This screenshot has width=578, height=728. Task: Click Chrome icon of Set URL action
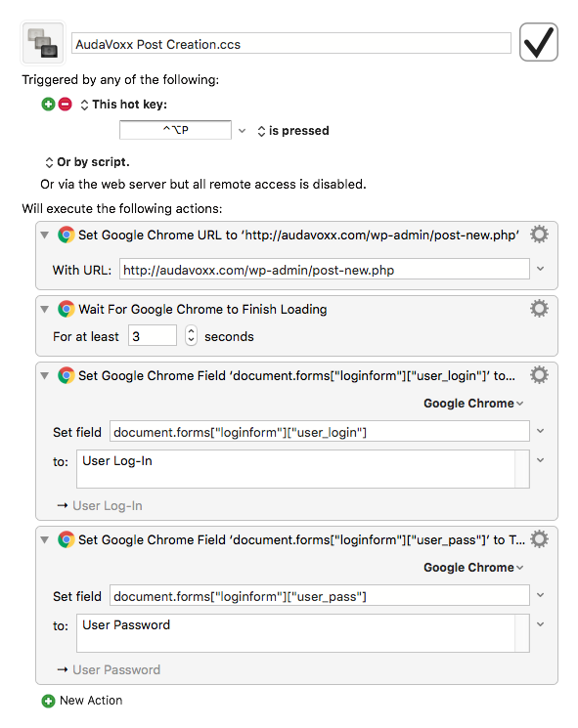66,235
